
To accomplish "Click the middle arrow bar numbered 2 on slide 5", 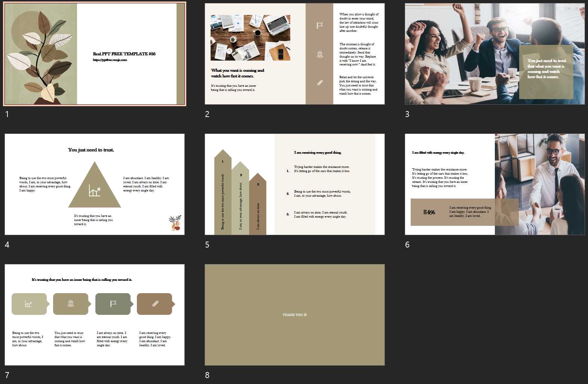I will point(240,199).
